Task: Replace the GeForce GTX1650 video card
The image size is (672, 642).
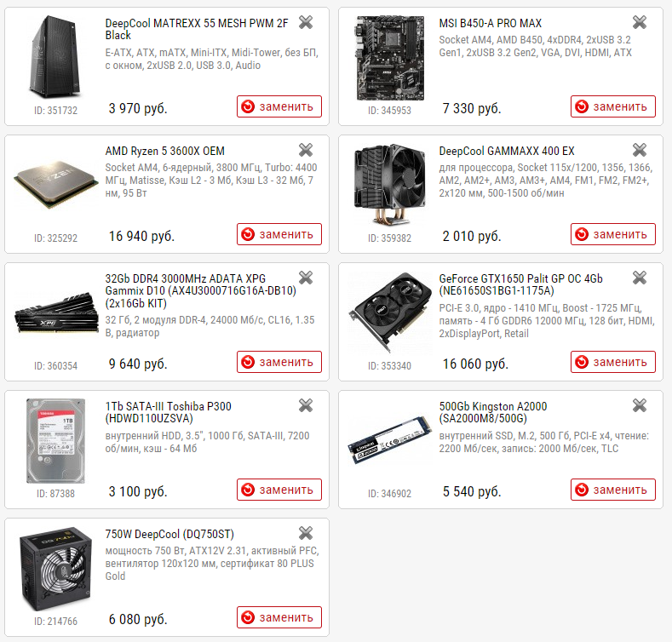Action: coord(613,362)
